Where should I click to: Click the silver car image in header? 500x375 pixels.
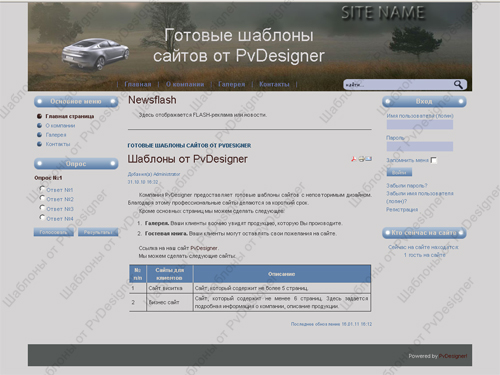pyautogui.click(x=95, y=54)
